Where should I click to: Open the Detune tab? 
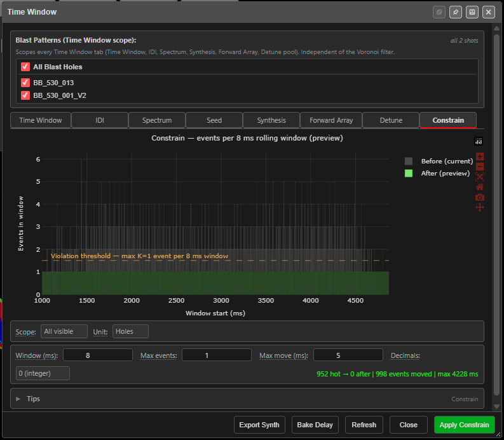[391, 120]
